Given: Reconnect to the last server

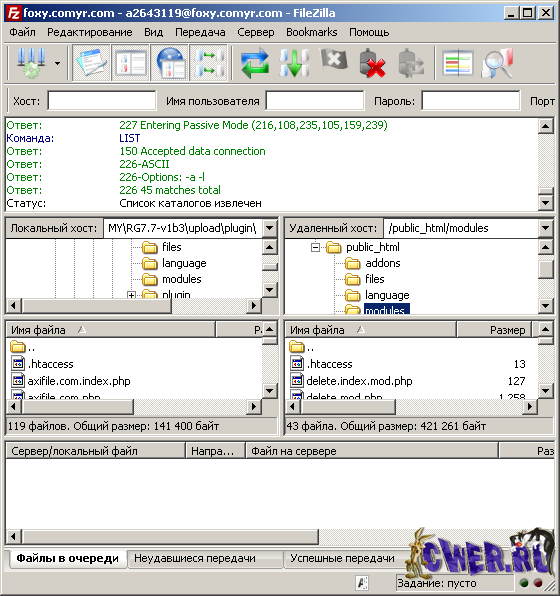Looking at the screenshot, I should (411, 63).
